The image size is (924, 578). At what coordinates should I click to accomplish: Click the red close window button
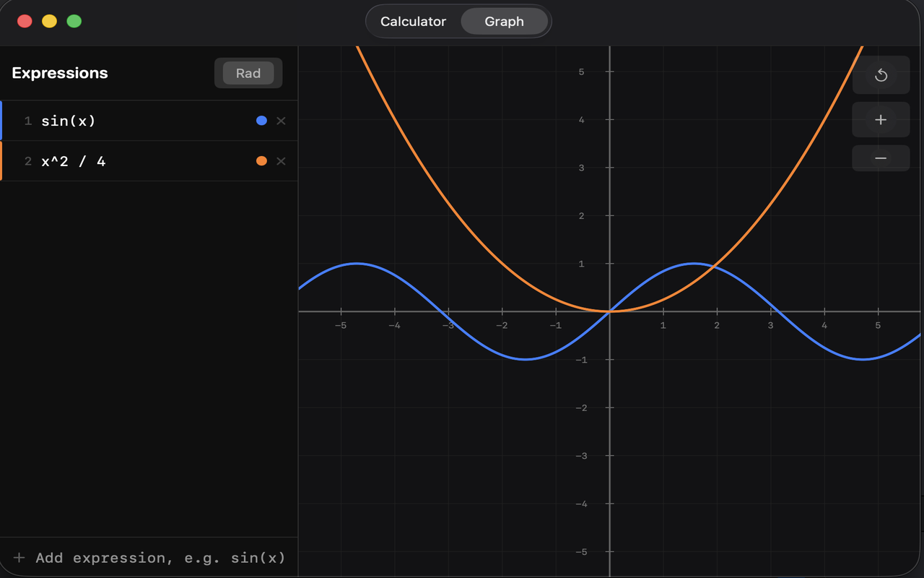(25, 21)
